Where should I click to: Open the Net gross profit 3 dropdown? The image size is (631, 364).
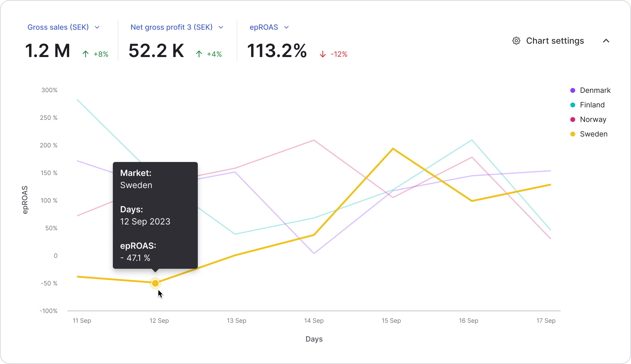[x=221, y=27]
